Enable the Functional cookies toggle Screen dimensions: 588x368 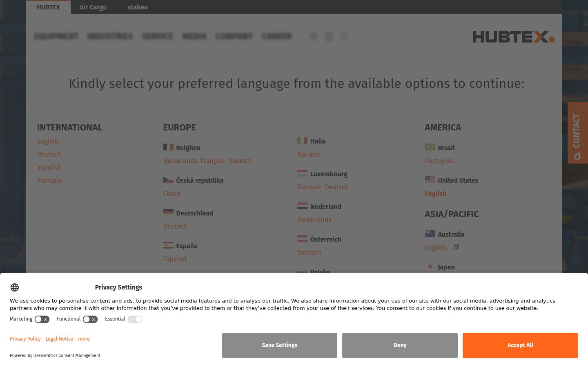pos(90,319)
